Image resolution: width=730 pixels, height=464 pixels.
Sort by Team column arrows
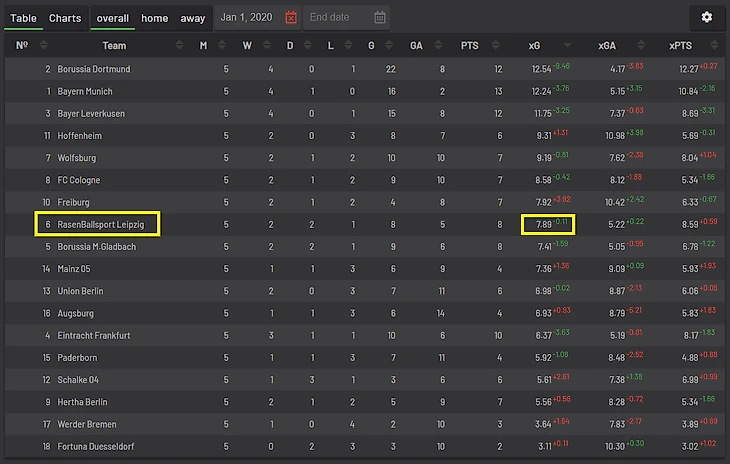click(x=179, y=45)
